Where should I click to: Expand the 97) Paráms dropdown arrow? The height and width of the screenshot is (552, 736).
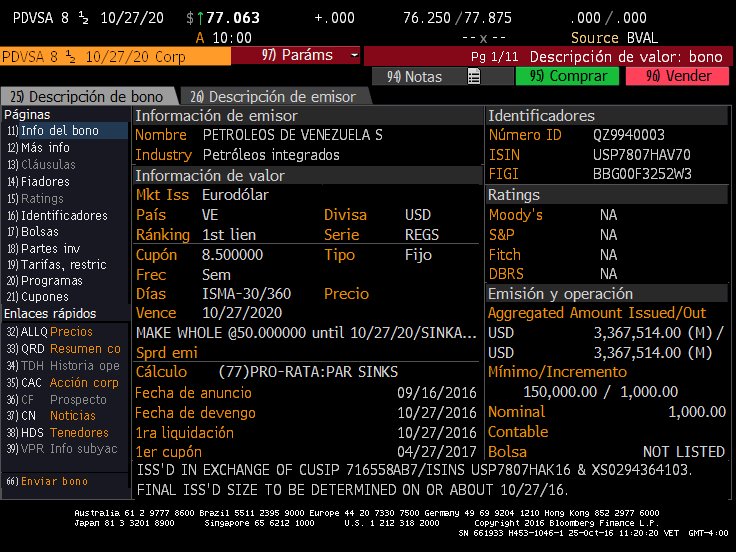point(354,55)
